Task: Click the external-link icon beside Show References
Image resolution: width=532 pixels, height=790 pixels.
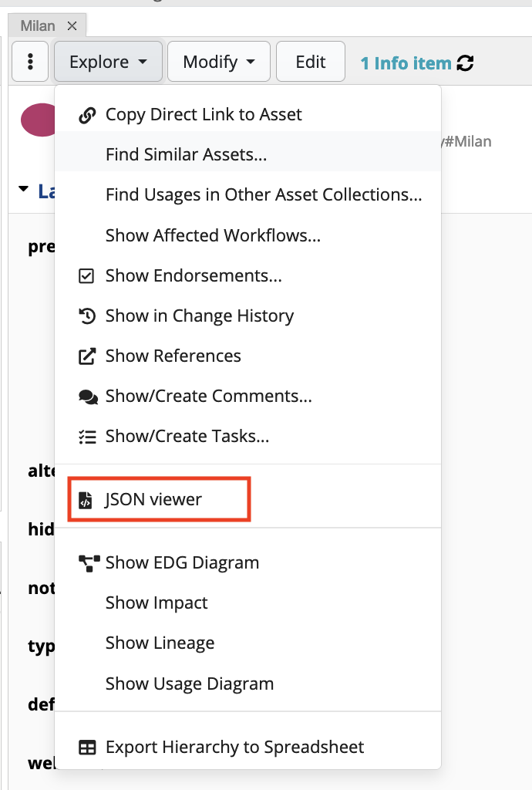Action: point(86,355)
